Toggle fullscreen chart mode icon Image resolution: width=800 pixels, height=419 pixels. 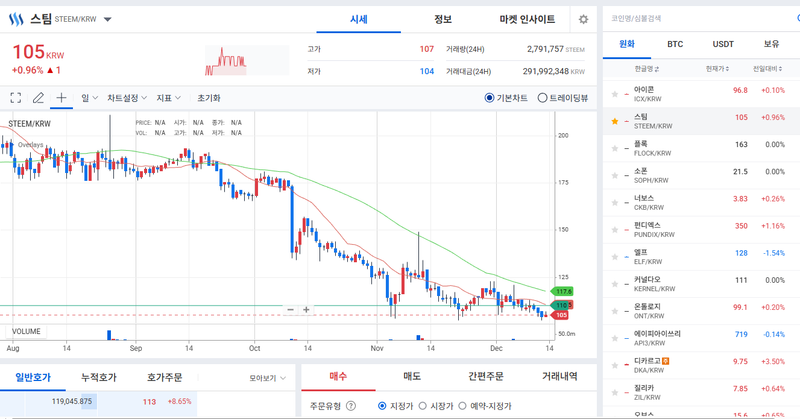click(16, 98)
